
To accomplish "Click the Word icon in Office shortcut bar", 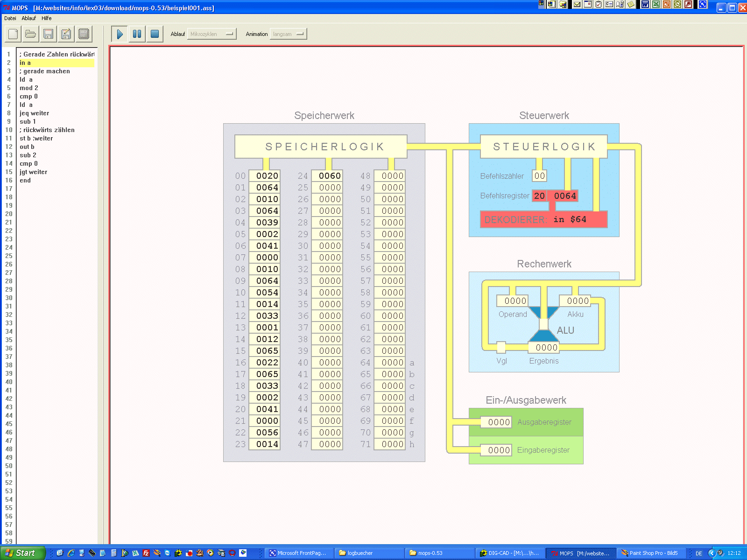I will click(645, 4).
